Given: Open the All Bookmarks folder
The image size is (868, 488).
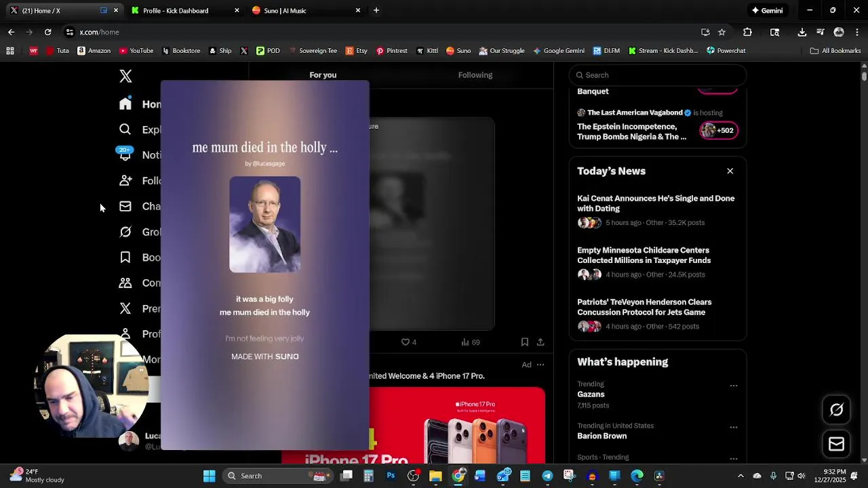Looking at the screenshot, I should 835,50.
